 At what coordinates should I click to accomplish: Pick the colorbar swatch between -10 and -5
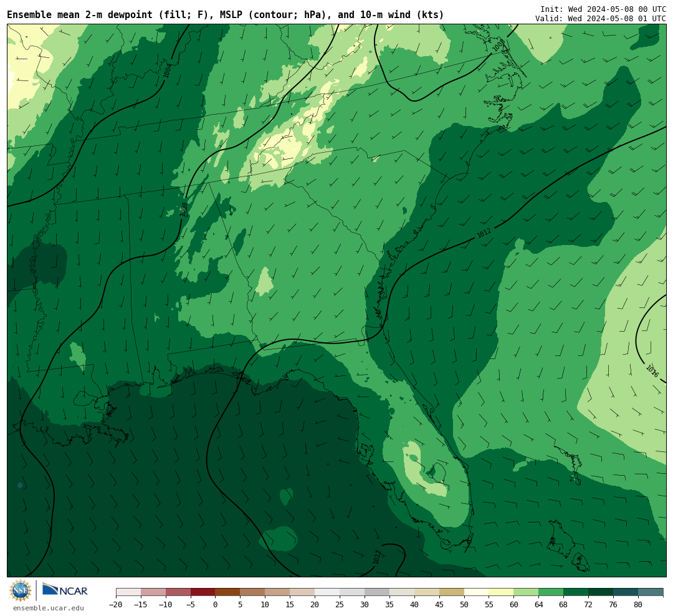[178, 592]
